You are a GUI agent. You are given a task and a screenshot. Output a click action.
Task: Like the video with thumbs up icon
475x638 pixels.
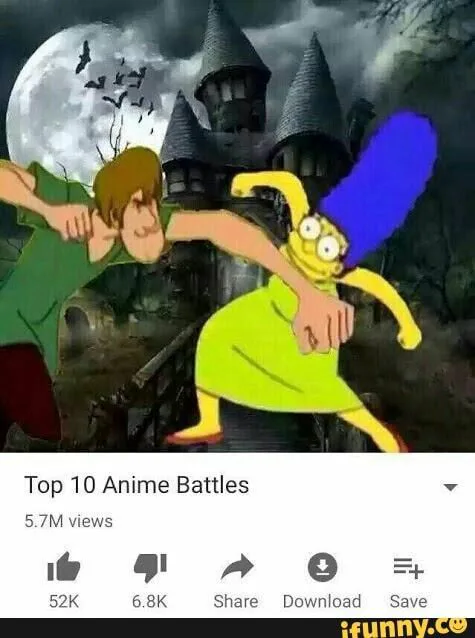click(64, 566)
